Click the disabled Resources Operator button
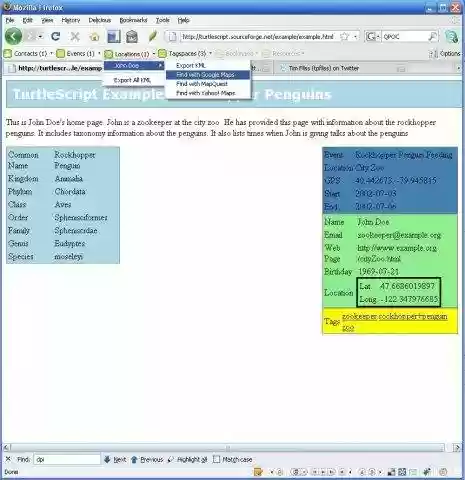 284,53
